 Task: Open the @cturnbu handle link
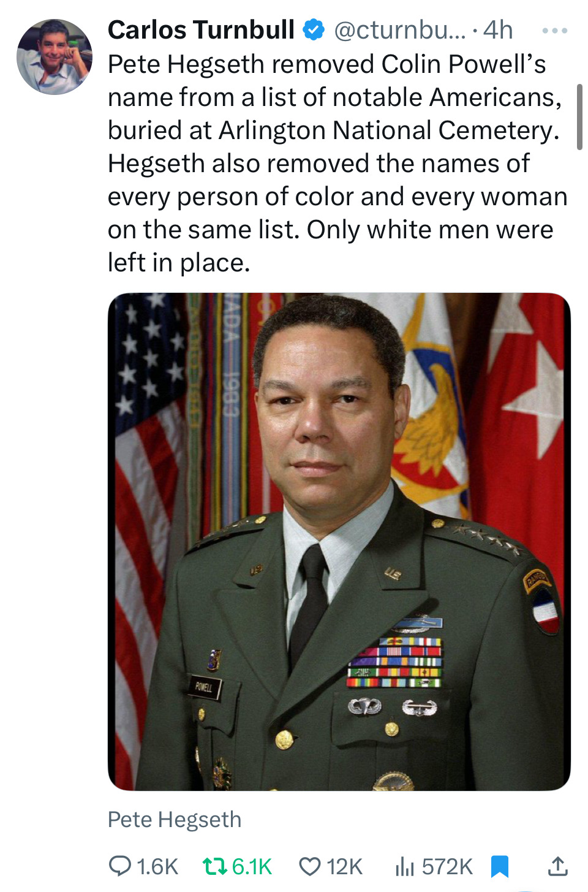[399, 30]
